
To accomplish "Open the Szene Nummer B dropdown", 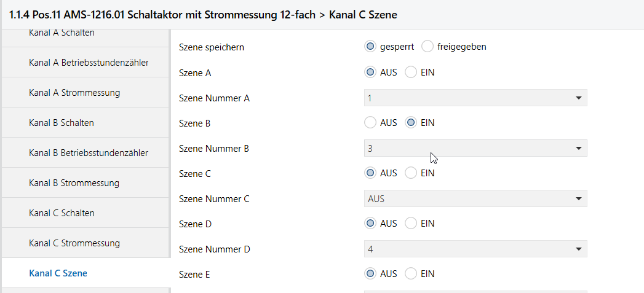I will [475, 148].
